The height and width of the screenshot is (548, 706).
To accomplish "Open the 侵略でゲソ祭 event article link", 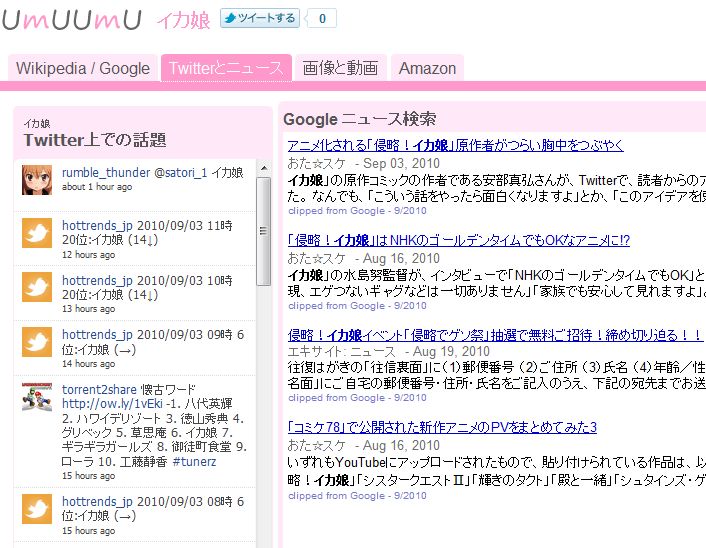I will click(495, 335).
